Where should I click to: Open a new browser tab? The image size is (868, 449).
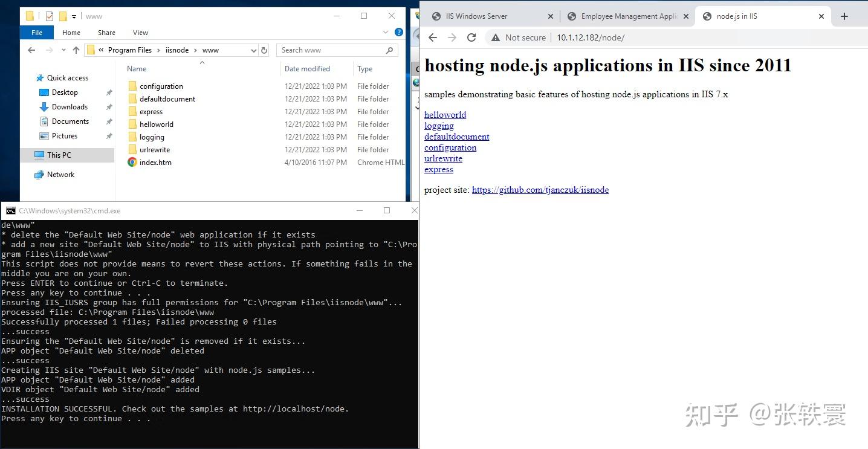pyautogui.click(x=844, y=16)
